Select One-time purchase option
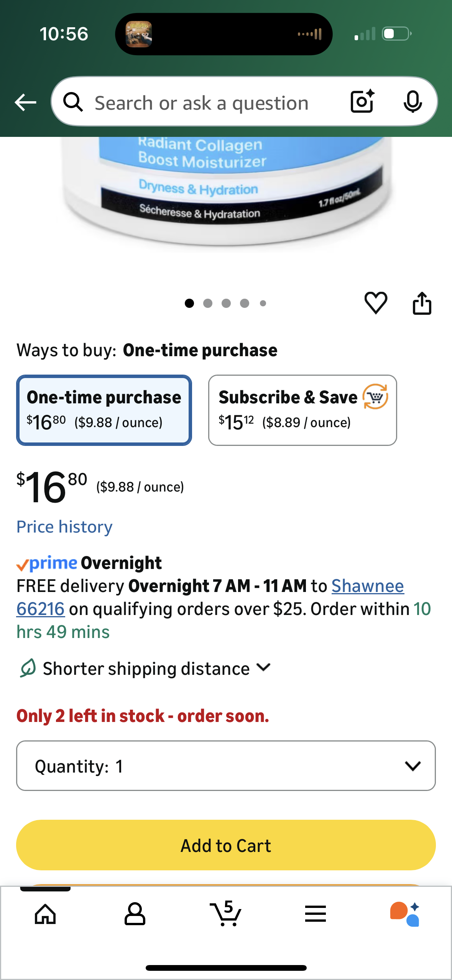 tap(104, 410)
